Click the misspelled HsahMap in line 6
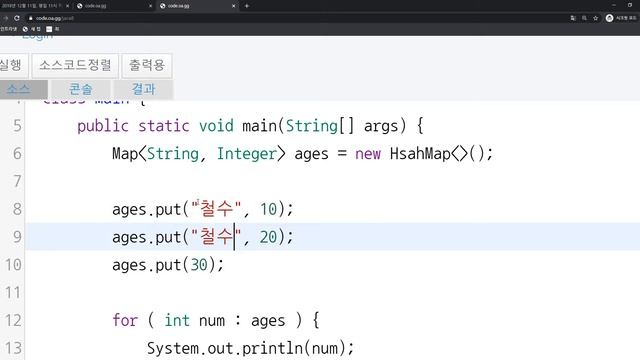640x360 pixels. click(420, 154)
